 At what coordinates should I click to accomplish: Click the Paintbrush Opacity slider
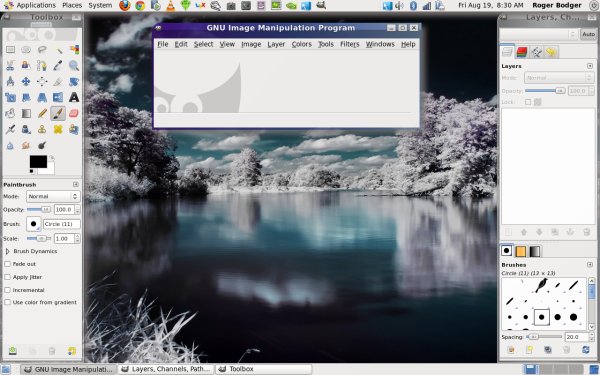click(39, 210)
